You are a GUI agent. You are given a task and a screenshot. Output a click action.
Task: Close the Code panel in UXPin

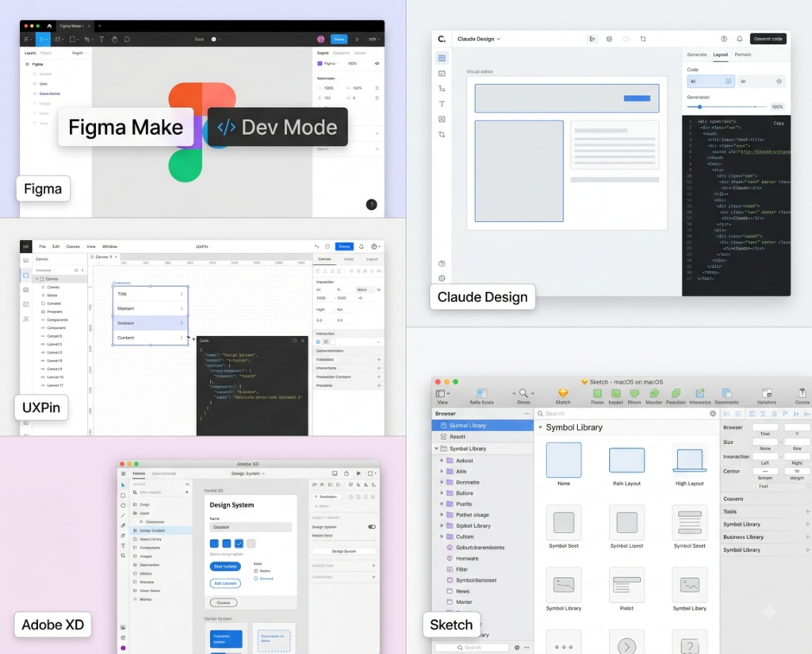(x=303, y=341)
